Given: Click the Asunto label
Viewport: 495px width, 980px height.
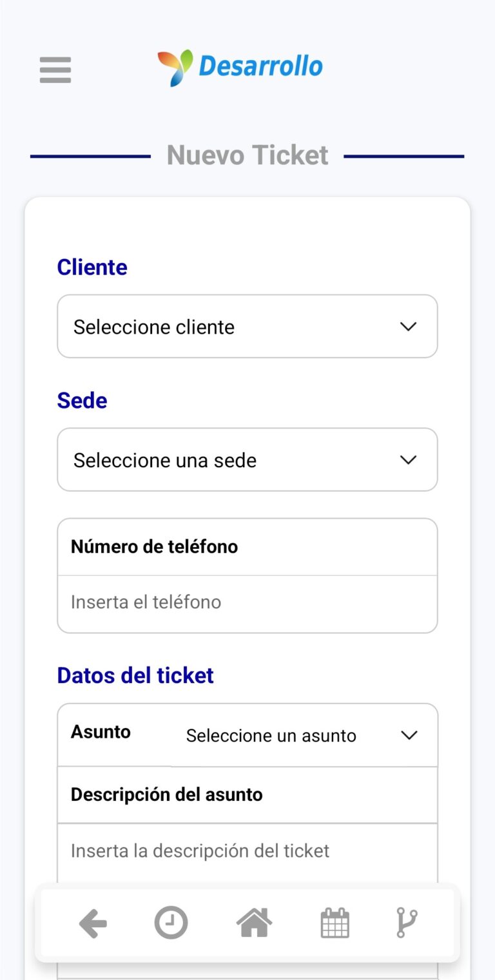Looking at the screenshot, I should 101,732.
